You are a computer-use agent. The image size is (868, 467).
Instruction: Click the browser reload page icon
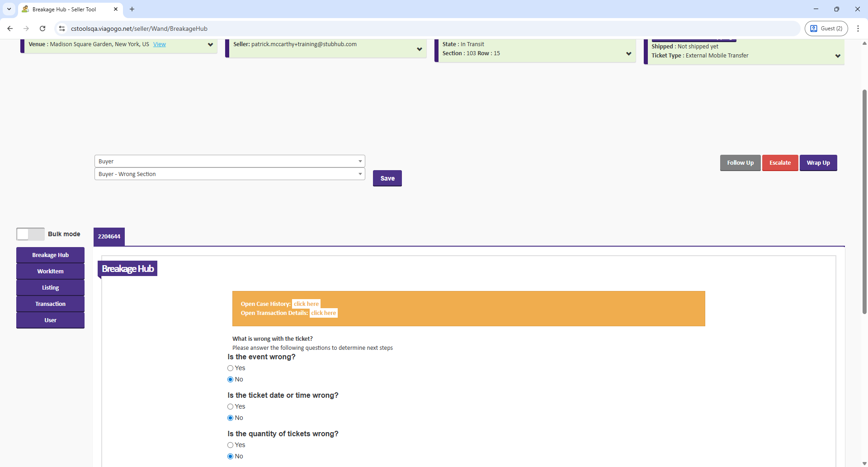42,29
